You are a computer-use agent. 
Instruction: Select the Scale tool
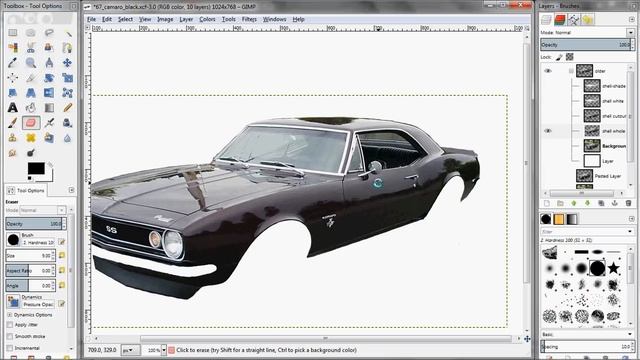tap(67, 78)
